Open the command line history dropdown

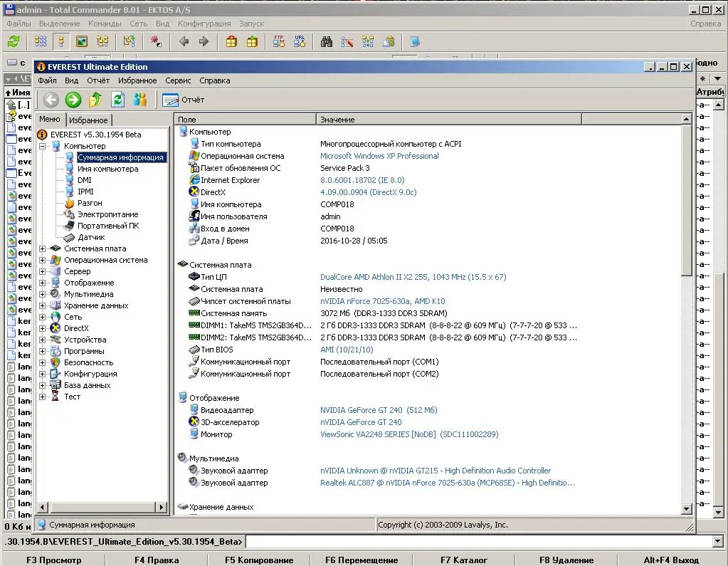tap(718, 541)
